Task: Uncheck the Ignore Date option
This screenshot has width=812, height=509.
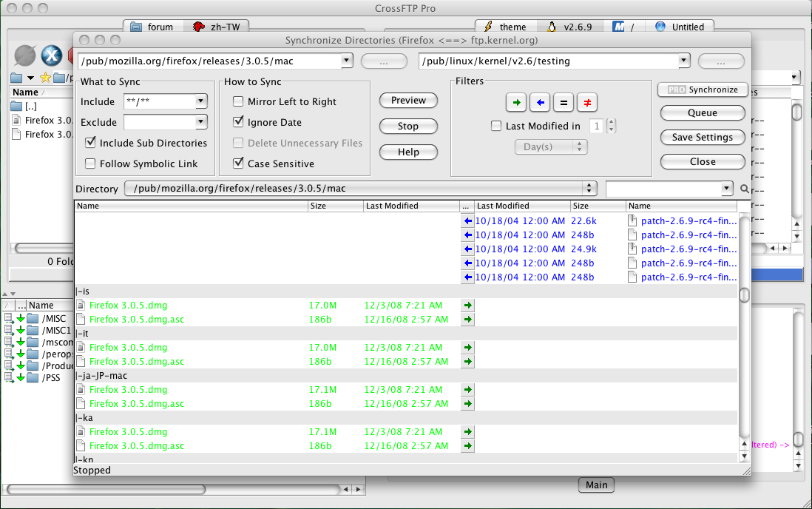Action: tap(238, 122)
